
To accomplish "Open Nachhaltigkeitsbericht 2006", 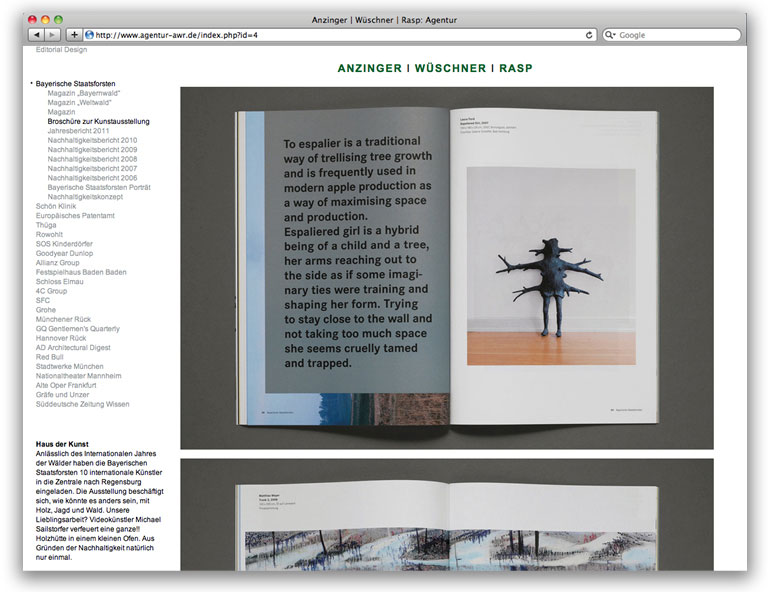I will pyautogui.click(x=92, y=178).
